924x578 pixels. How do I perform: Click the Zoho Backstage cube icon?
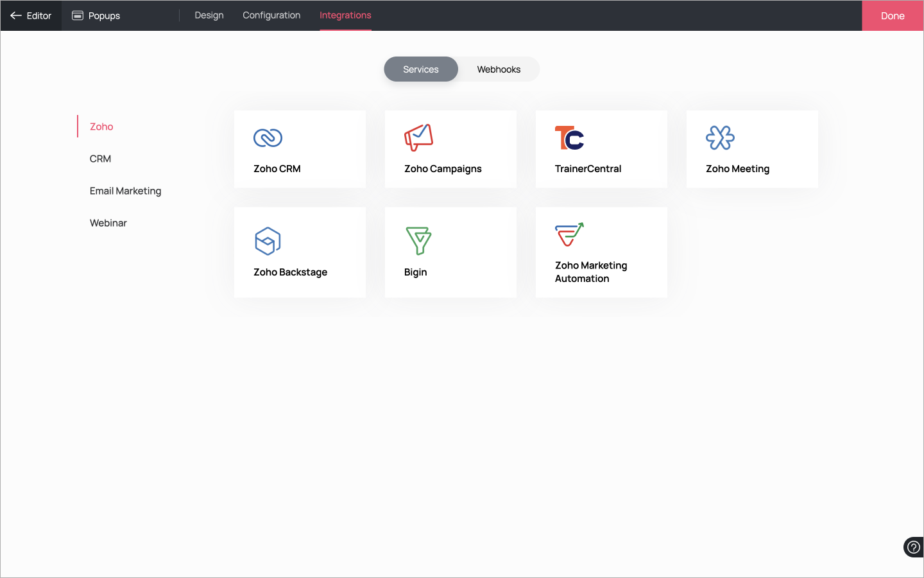(268, 241)
